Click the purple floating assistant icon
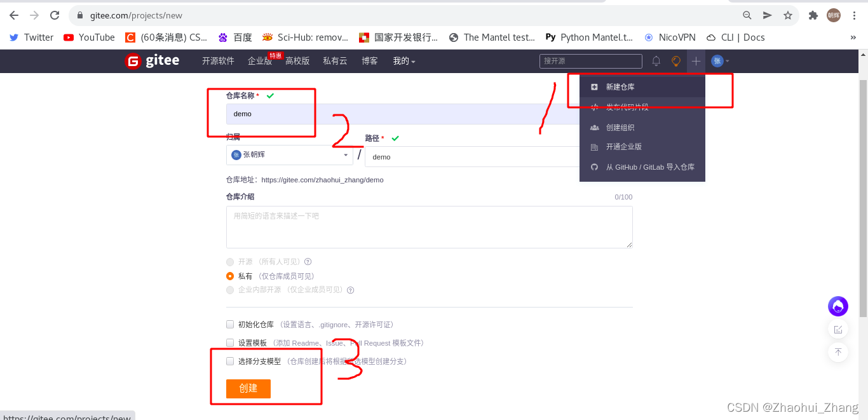The image size is (868, 420). 838,306
